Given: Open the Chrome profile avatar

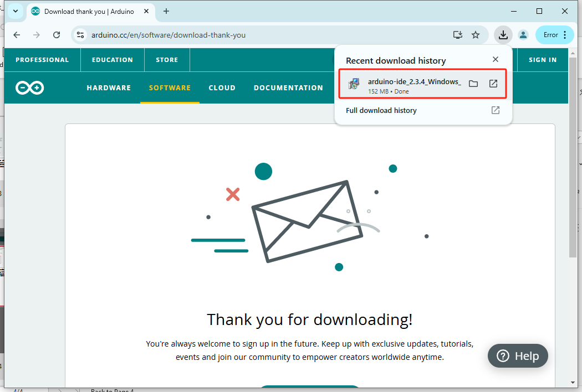Looking at the screenshot, I should pos(523,35).
